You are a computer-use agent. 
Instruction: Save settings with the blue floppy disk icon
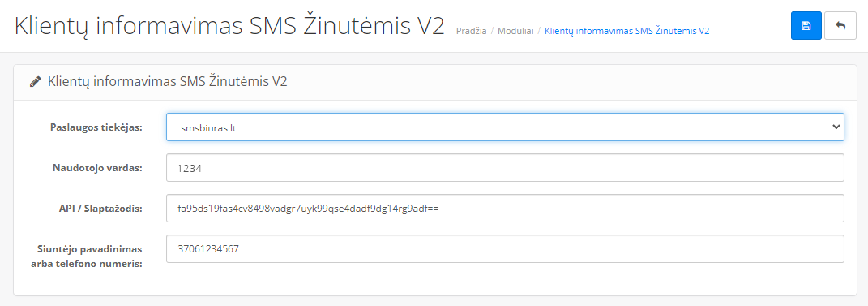pos(806,26)
